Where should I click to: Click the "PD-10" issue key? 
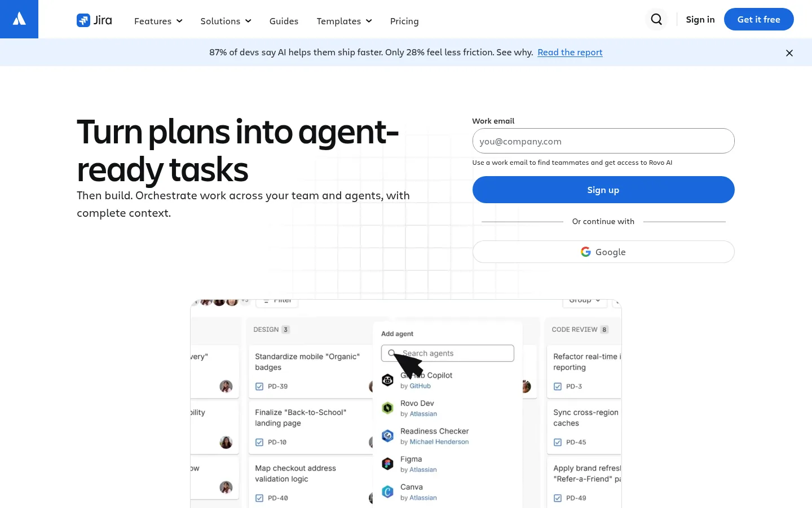click(277, 443)
